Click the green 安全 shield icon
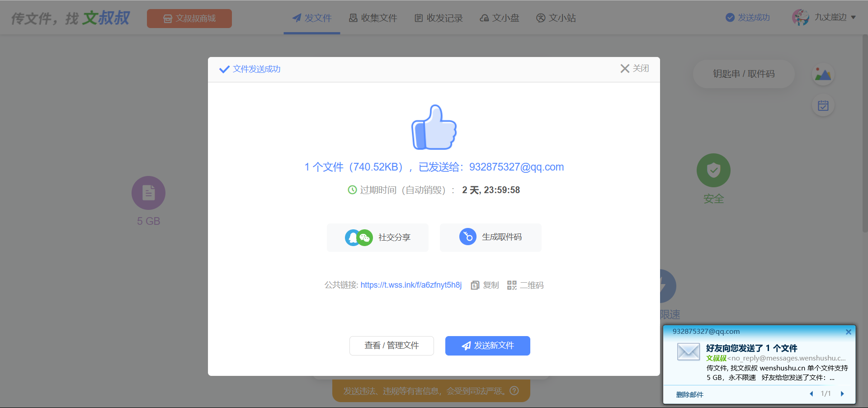Screen dimensions: 868x408 [x=713, y=170]
